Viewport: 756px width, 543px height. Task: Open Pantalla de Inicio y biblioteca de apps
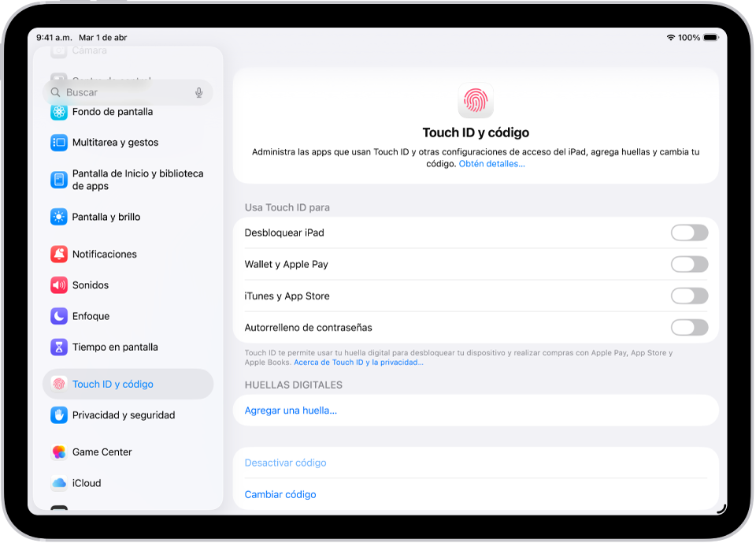pos(128,180)
